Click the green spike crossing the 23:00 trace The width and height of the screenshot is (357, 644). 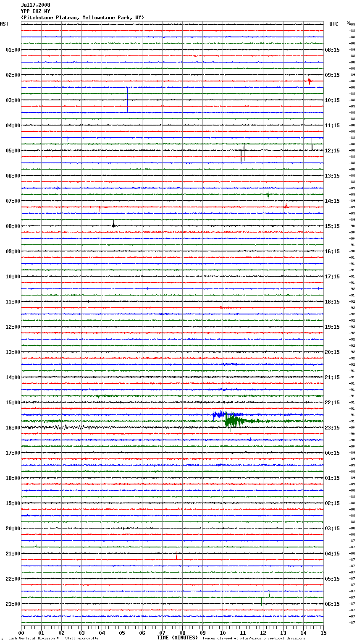261,606
